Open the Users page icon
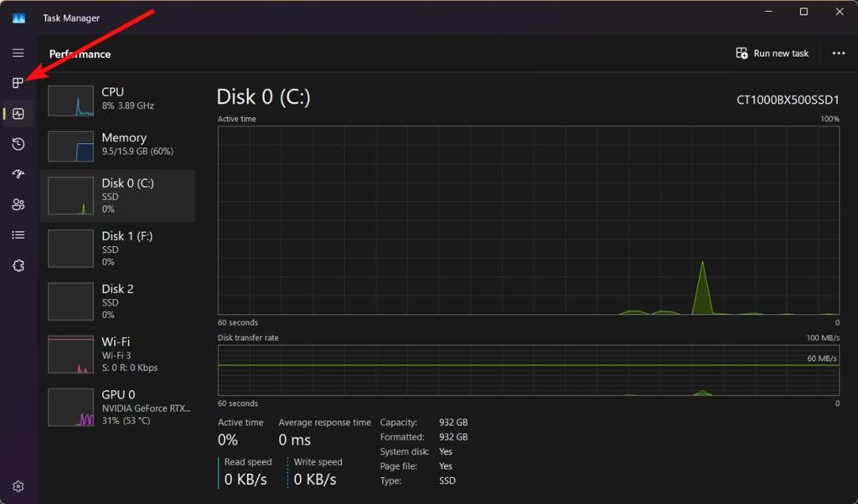This screenshot has height=504, width=858. (18, 205)
